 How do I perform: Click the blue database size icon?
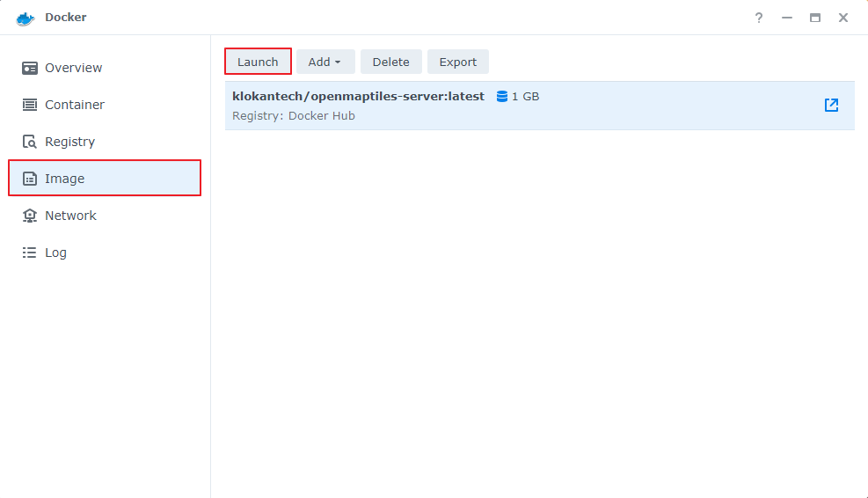(x=502, y=97)
